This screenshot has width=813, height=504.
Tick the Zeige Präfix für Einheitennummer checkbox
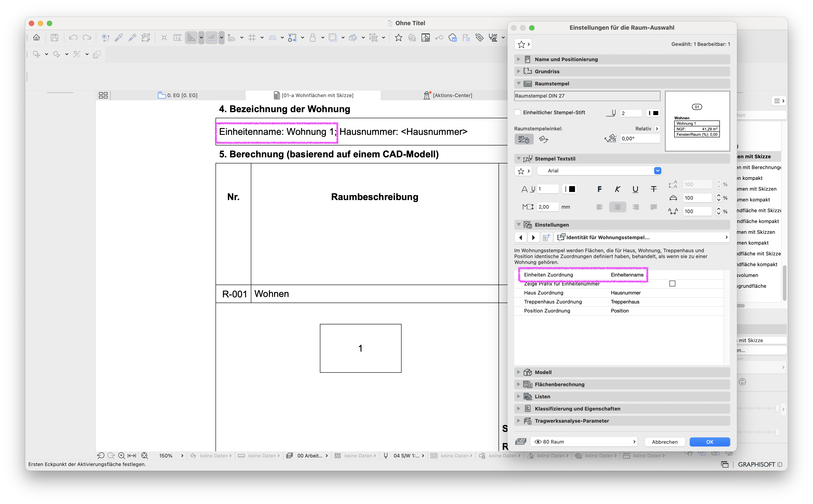click(672, 284)
